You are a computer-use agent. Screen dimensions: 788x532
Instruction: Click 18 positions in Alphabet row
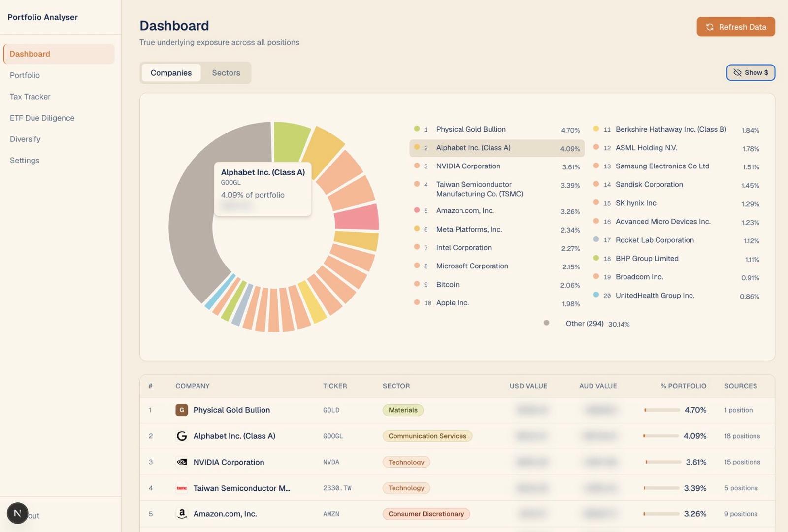742,436
